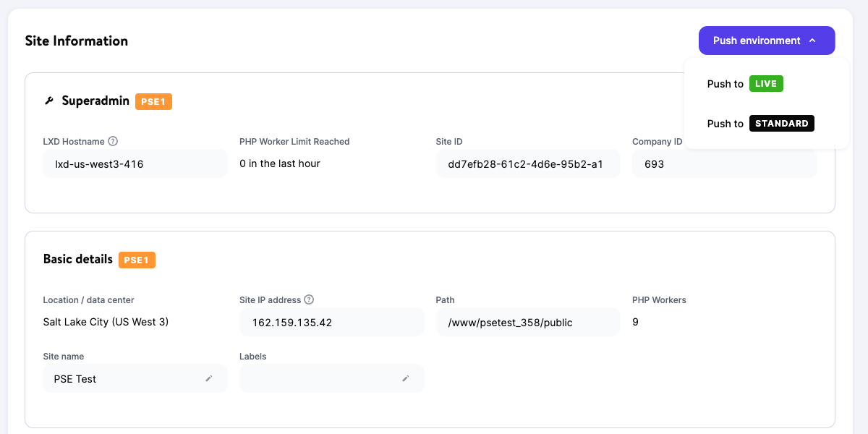Click the Path field showing /www/psetest_358/public
Screen dimensions: 868x434
528,322
